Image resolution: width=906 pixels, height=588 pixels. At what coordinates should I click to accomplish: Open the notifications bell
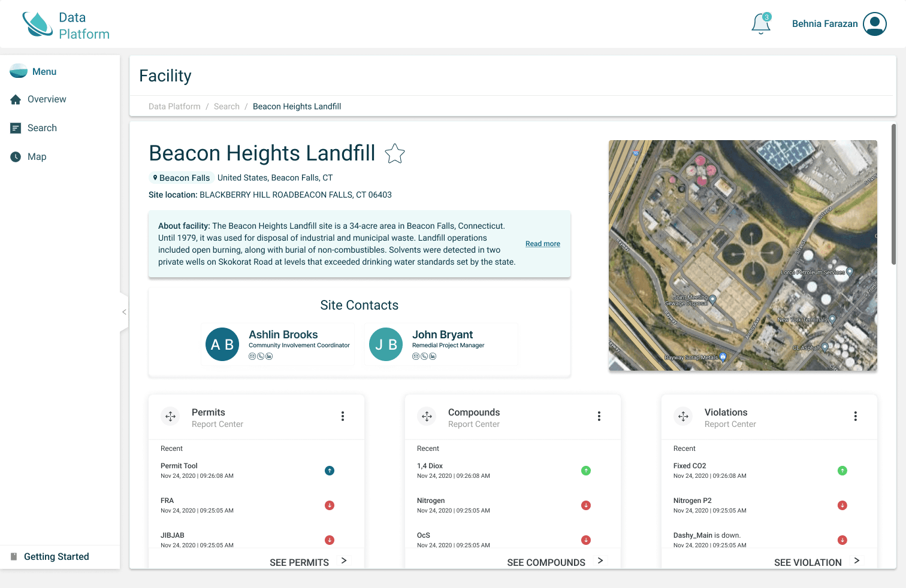(x=761, y=24)
